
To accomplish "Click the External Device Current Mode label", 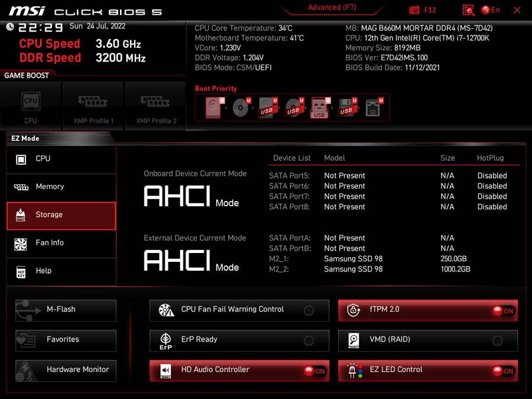I will click(195, 238).
